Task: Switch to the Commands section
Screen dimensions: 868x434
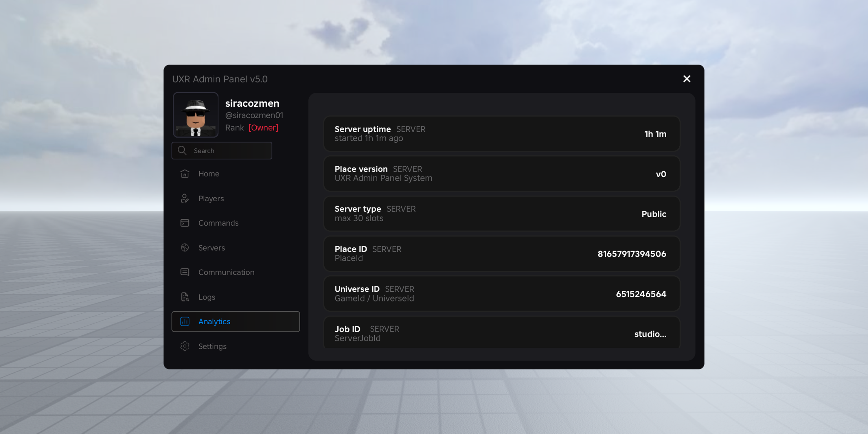Action: [x=236, y=223]
